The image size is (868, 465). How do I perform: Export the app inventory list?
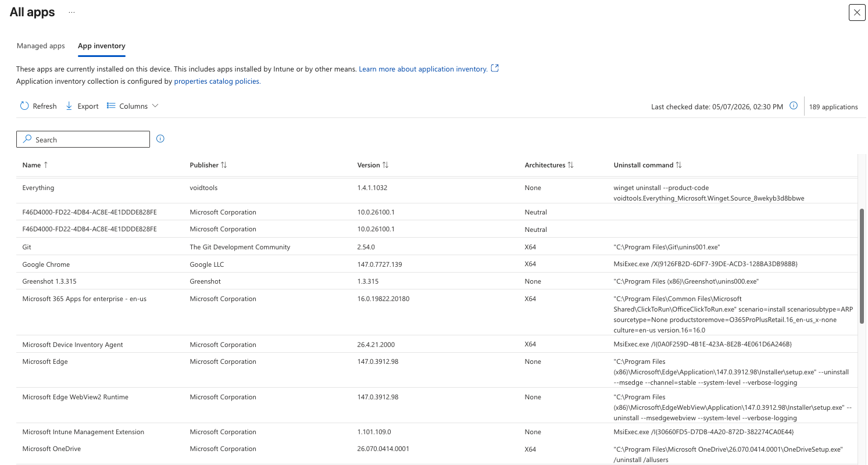coord(81,106)
